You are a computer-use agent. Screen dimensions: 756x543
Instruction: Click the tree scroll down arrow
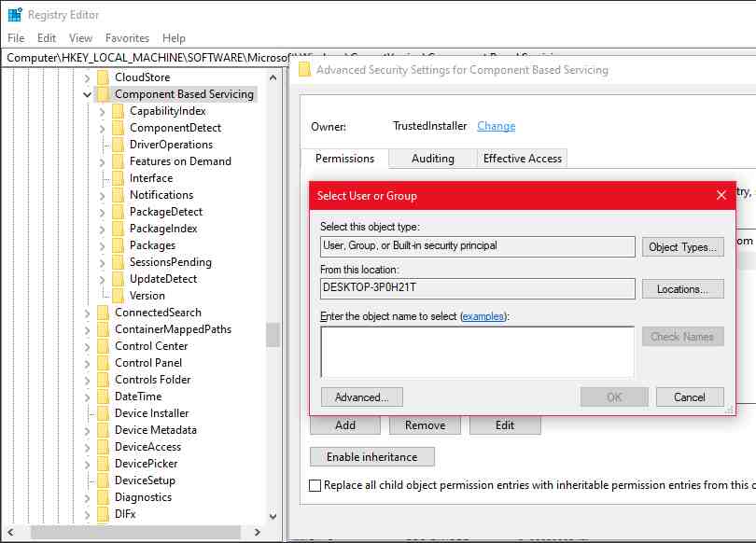pos(273,516)
